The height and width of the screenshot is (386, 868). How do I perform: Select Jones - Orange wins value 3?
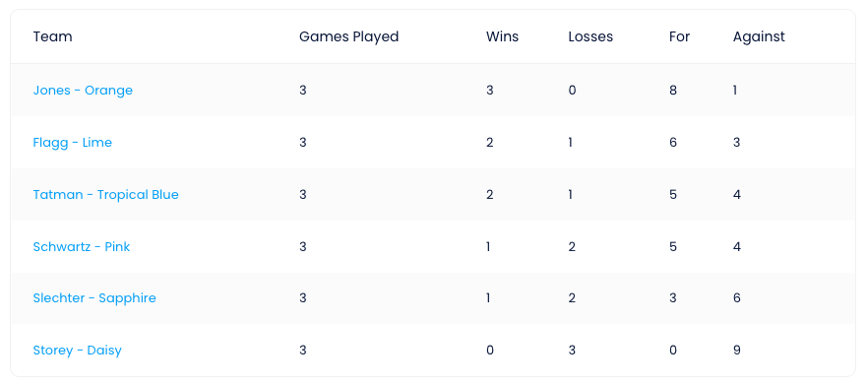point(490,91)
